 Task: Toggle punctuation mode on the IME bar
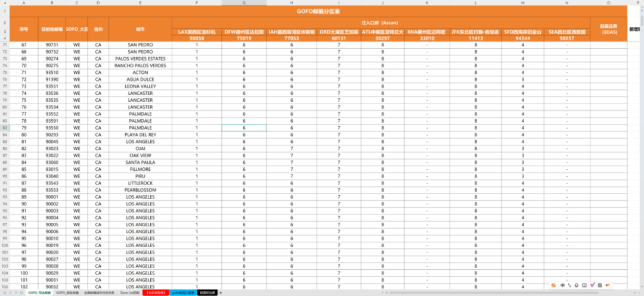[x=570, y=285]
